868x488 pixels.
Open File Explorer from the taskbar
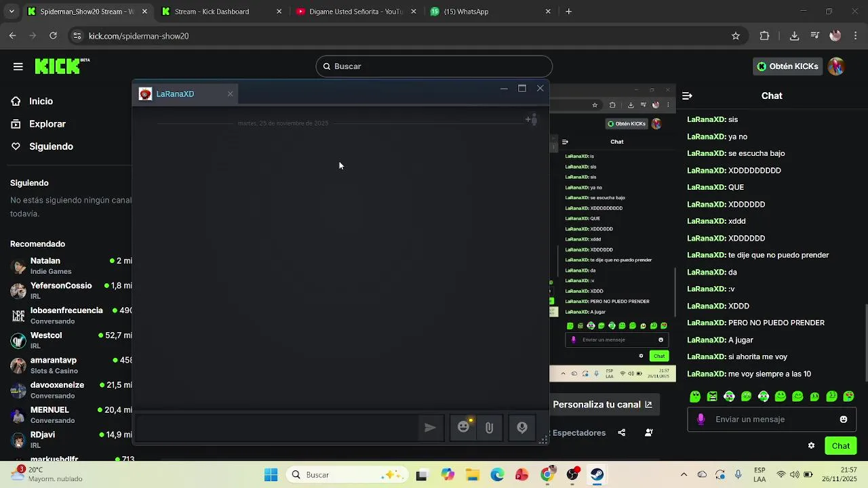[x=472, y=475]
